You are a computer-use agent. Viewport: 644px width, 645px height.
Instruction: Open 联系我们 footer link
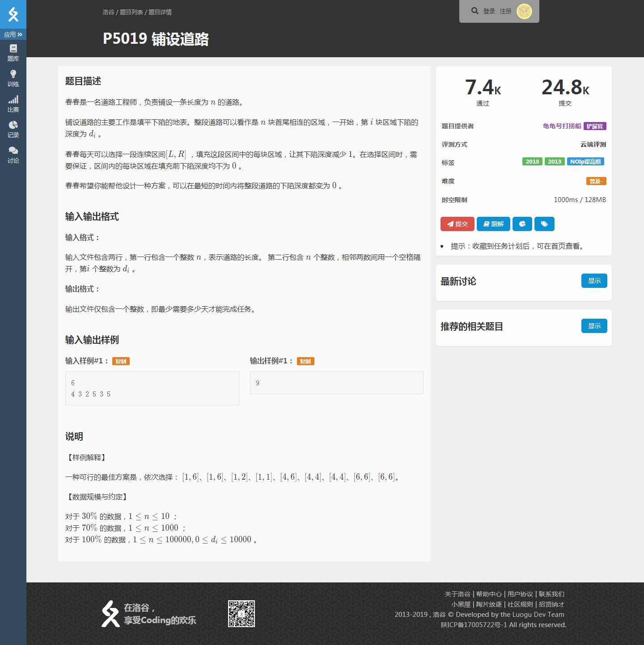pos(551,594)
